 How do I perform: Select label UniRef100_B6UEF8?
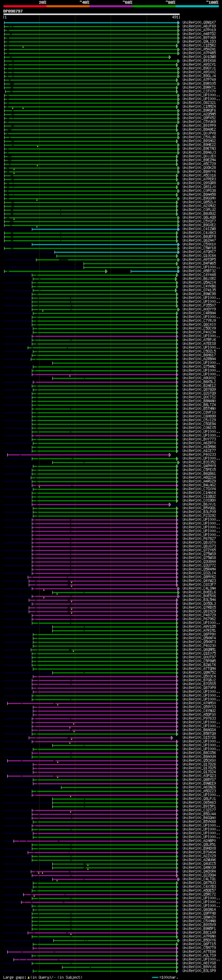[199, 237]
